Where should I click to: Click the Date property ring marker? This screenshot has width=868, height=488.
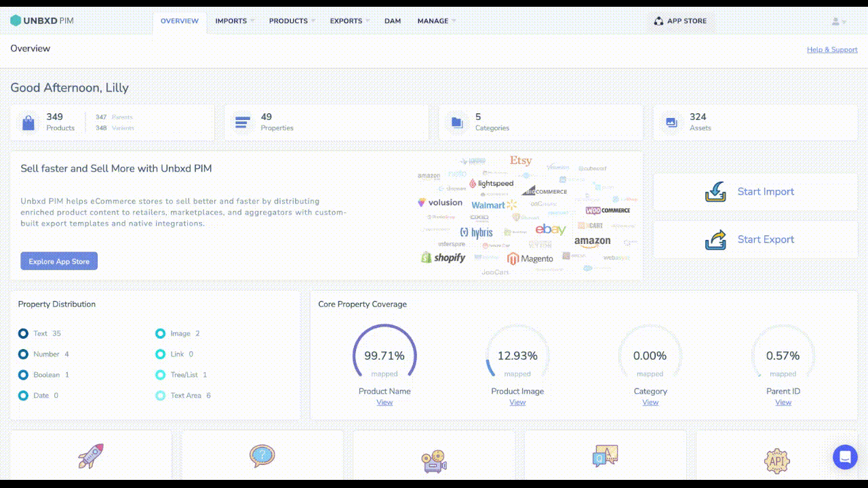pos(23,395)
